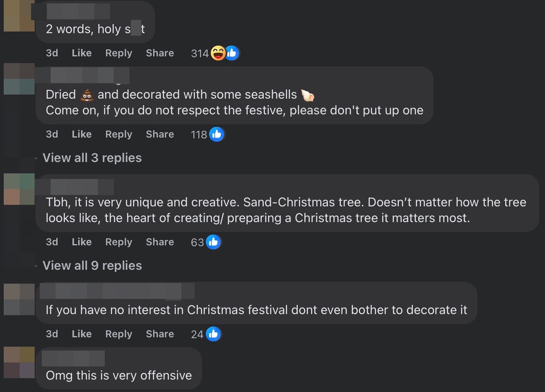The image size is (545, 392).
Task: Click the like reaction icon beside 24
Action: click(x=213, y=334)
